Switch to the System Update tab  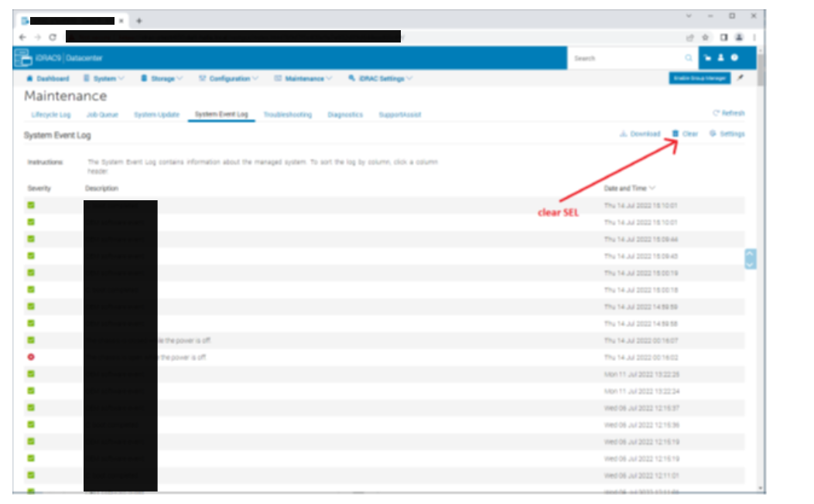[157, 114]
